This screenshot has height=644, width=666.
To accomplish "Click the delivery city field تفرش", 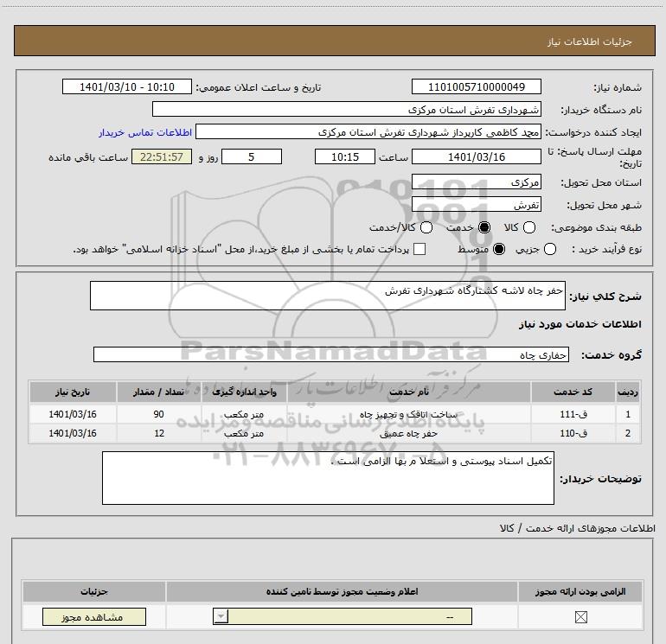I will click(x=476, y=205).
